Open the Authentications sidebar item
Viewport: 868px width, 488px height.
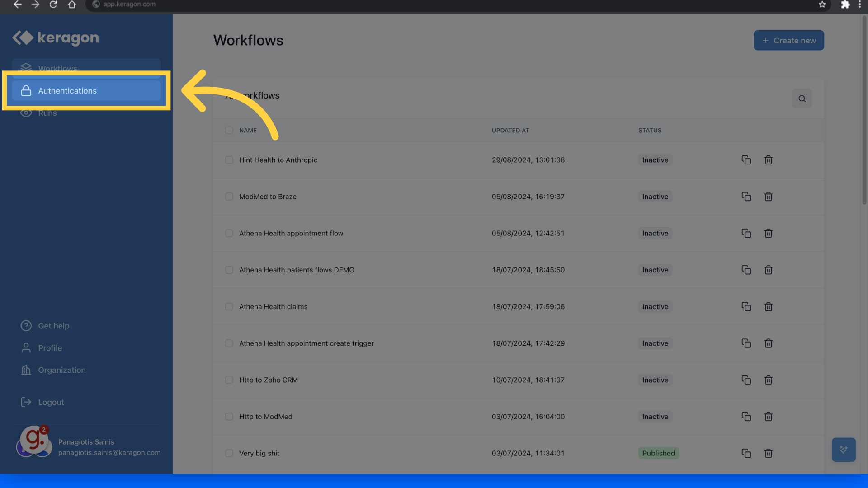pos(86,91)
